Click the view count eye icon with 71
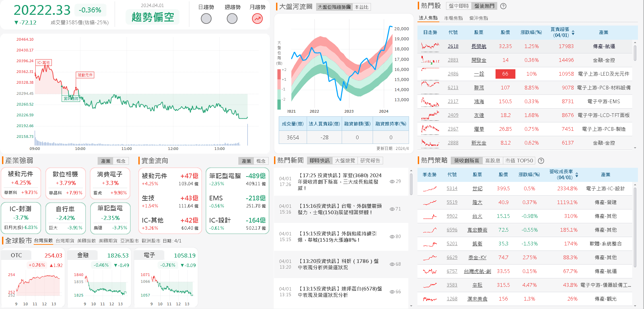This screenshot has width=644, height=309. [x=392, y=209]
